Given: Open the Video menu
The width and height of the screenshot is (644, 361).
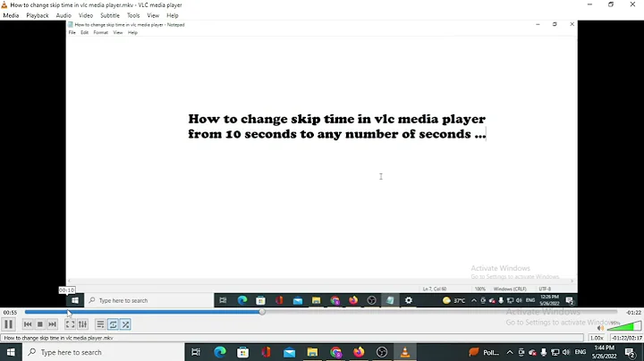Looking at the screenshot, I should [x=86, y=15].
